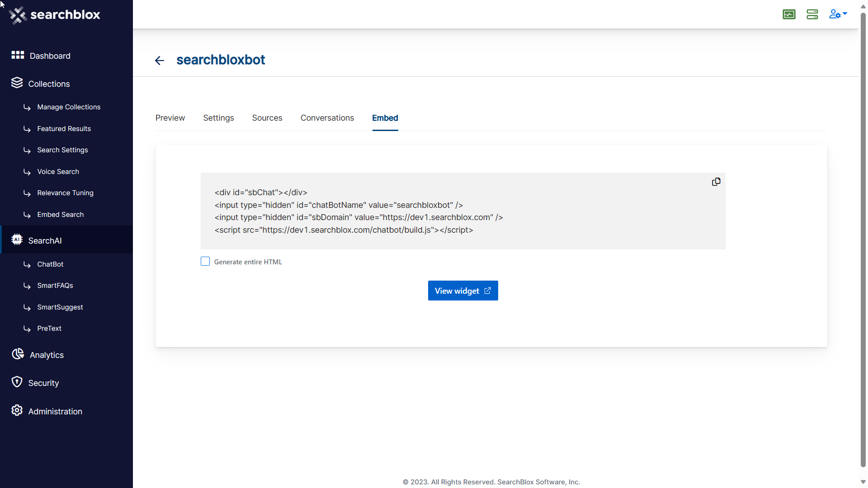The width and height of the screenshot is (868, 488).
Task: Click the View widget button
Action: click(462, 291)
